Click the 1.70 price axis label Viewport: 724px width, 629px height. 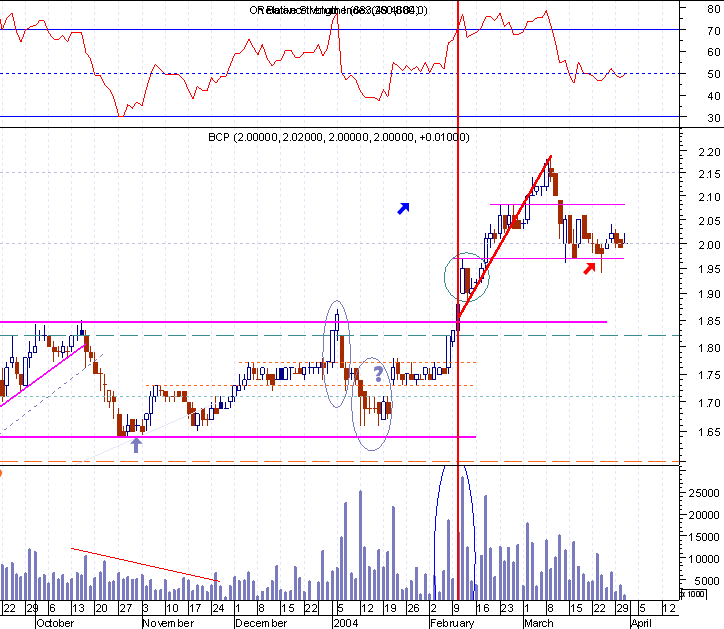(x=709, y=403)
